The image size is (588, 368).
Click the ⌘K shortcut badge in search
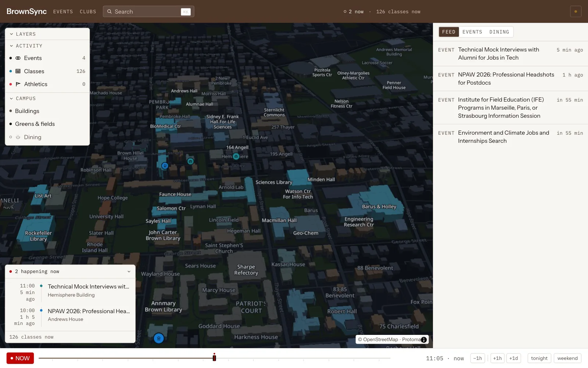(186, 12)
